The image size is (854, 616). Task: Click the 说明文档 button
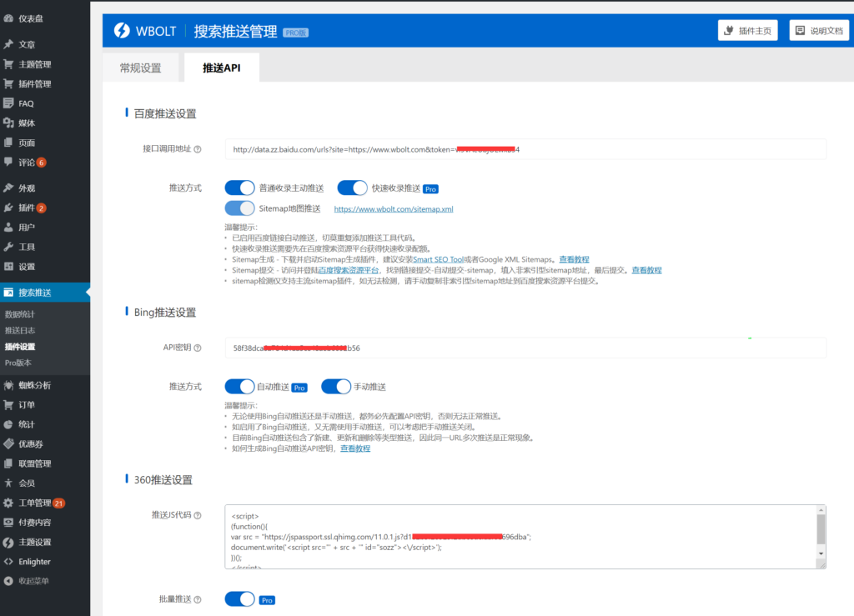coord(820,31)
